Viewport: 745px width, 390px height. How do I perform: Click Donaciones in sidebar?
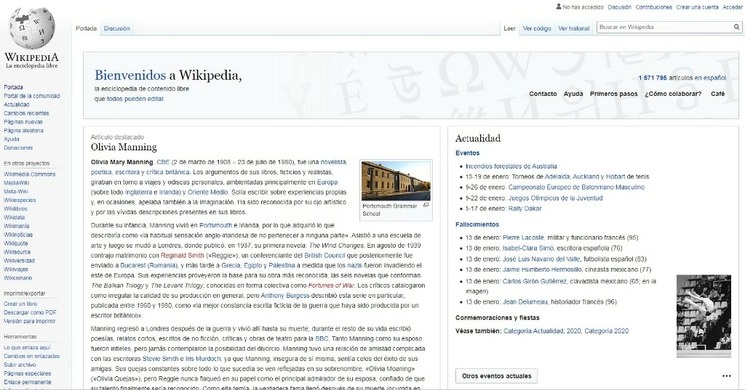click(18, 148)
